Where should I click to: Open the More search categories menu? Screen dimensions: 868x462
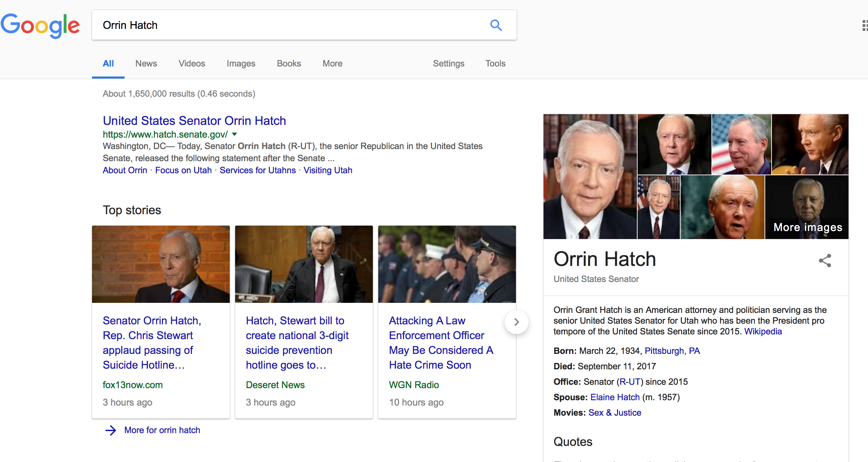click(x=332, y=63)
